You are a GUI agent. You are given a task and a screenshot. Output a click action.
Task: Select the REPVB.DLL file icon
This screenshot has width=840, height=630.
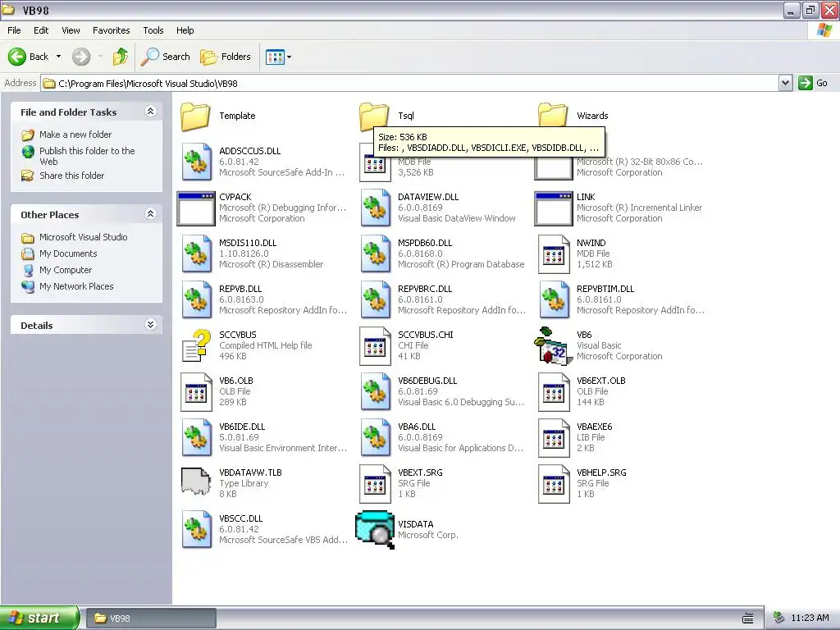[196, 300]
